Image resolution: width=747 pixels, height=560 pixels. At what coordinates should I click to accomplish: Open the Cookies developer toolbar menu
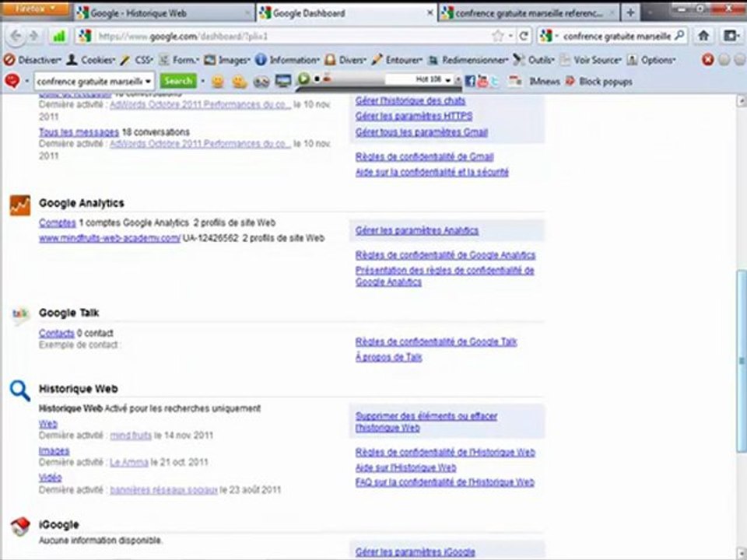90,60
